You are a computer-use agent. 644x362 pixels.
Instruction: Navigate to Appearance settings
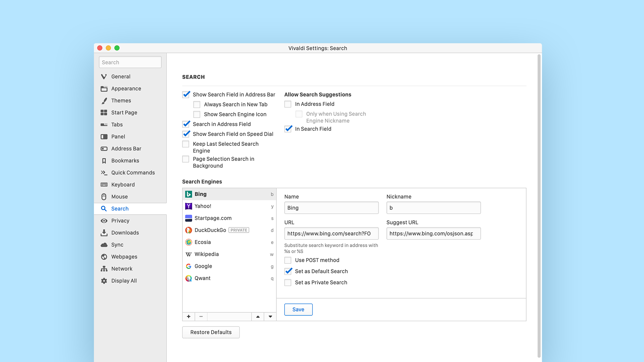[126, 88]
